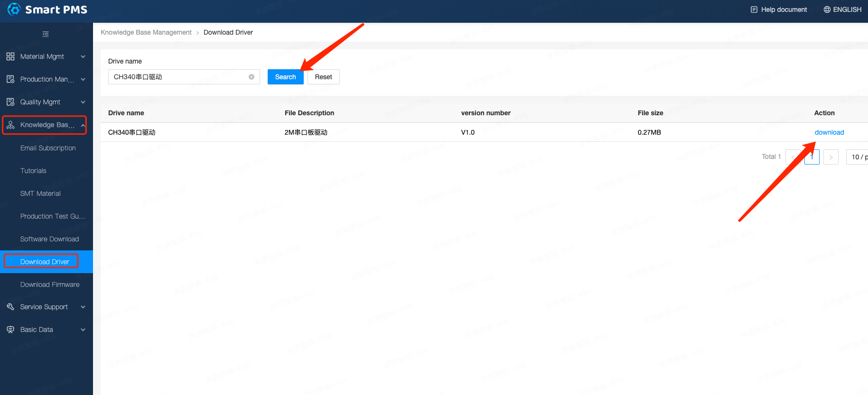The width and height of the screenshot is (868, 395).
Task: Click the Smart PMS logo icon
Action: tap(14, 9)
